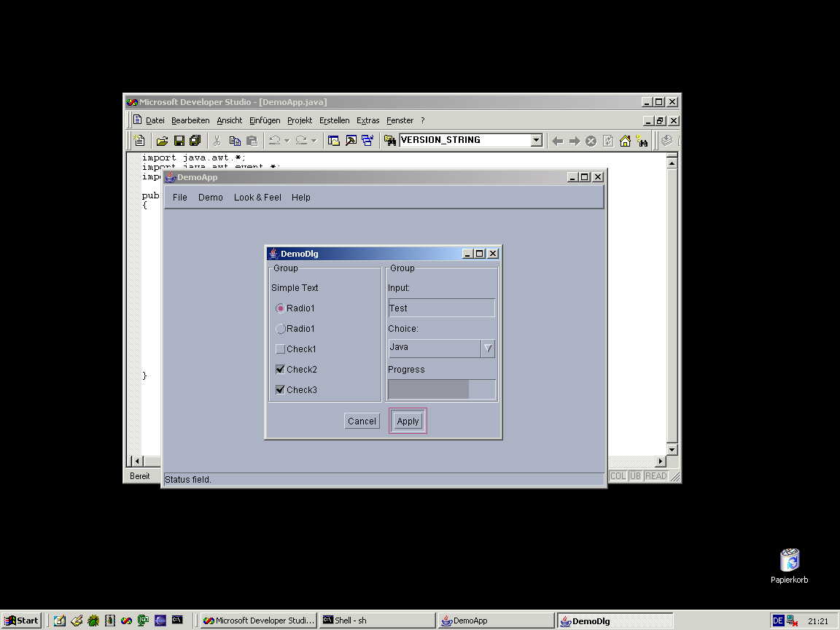840x630 pixels.
Task: Expand the Java choice dropdown
Action: pyautogui.click(x=488, y=349)
